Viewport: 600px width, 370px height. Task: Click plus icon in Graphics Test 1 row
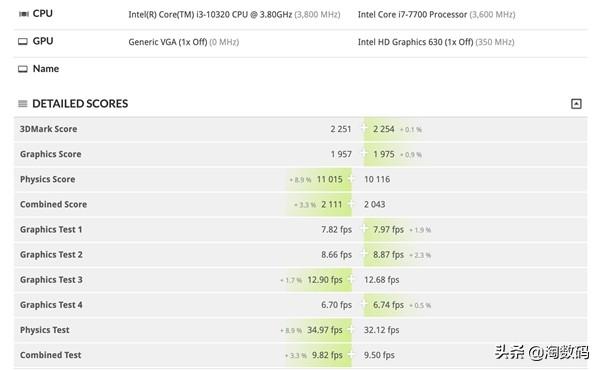click(364, 229)
